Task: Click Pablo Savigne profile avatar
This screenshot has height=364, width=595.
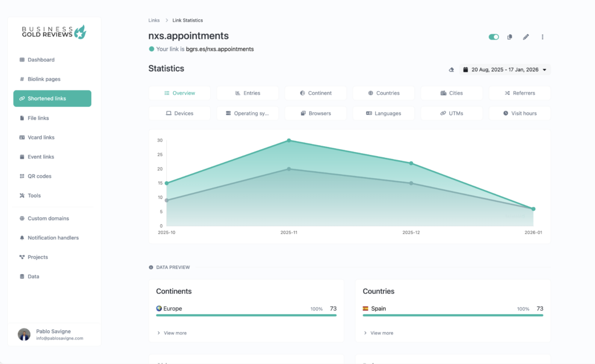Action: click(x=24, y=334)
